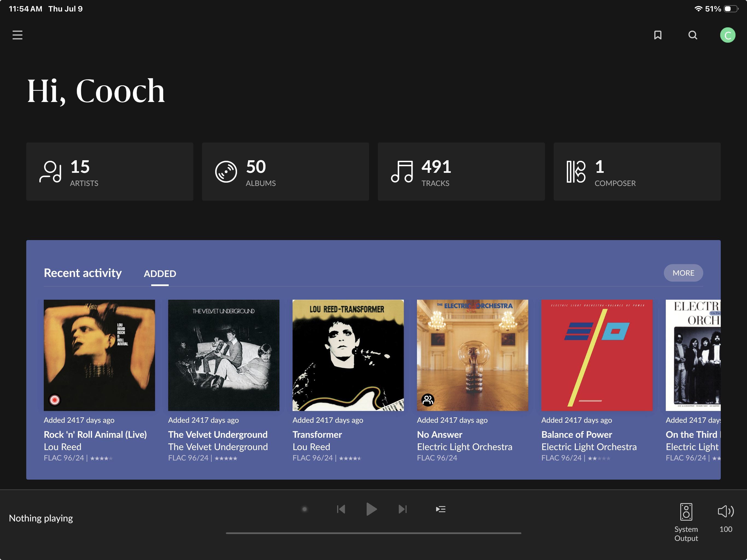This screenshot has width=747, height=560.
Task: Click the Rock 'n' Roll Animal (Live) title
Action: pos(95,434)
